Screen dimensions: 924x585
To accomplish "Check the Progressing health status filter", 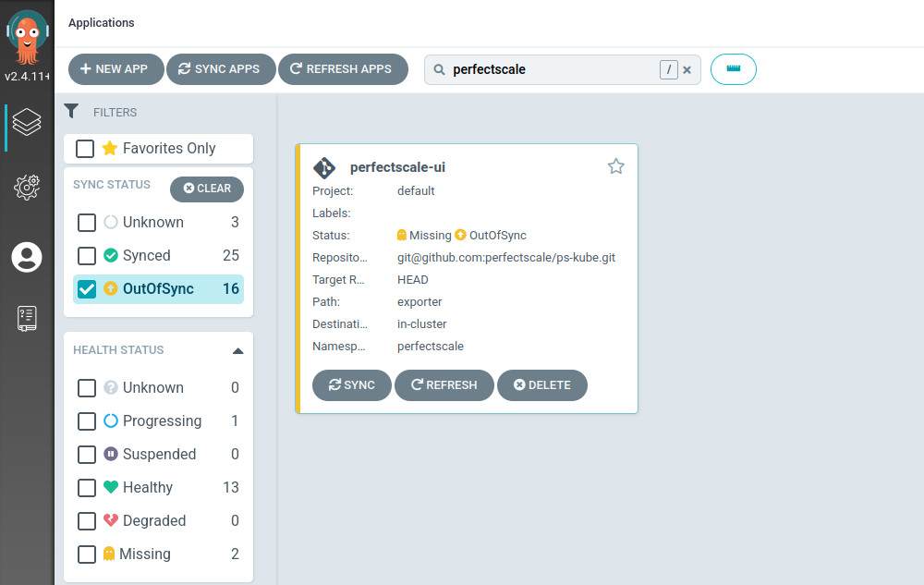I will point(87,420).
